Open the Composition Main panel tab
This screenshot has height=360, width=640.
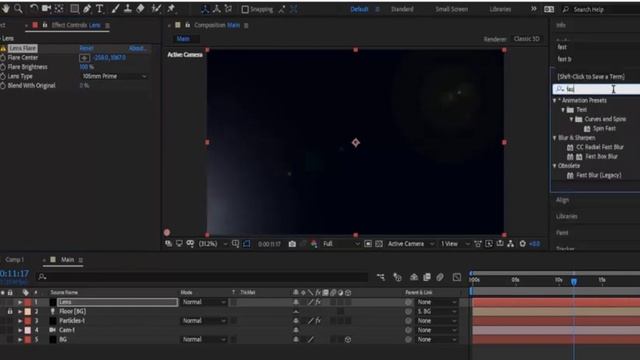pyautogui.click(x=217, y=25)
